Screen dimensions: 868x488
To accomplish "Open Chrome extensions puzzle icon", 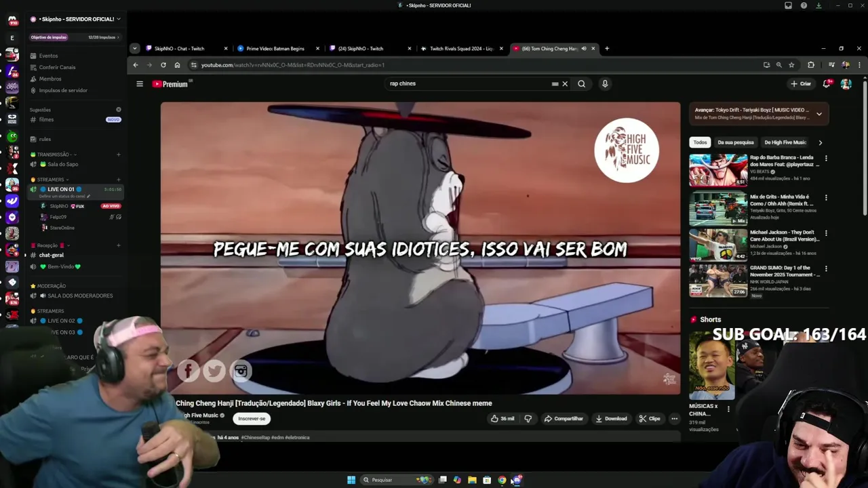I will pos(811,65).
